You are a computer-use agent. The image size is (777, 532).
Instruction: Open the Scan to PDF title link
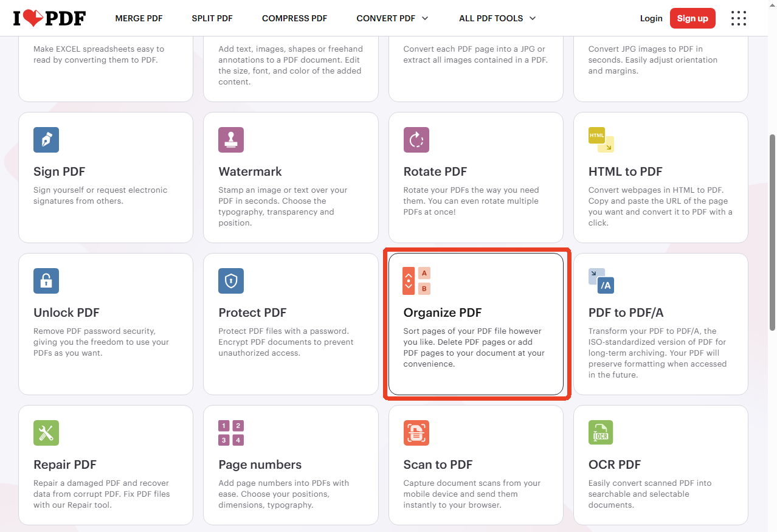438,465
